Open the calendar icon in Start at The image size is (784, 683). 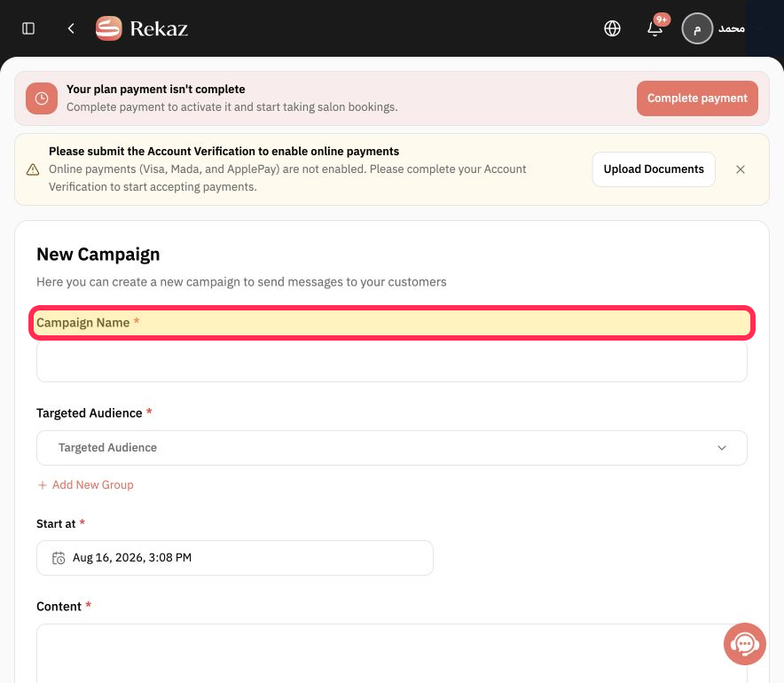59,558
